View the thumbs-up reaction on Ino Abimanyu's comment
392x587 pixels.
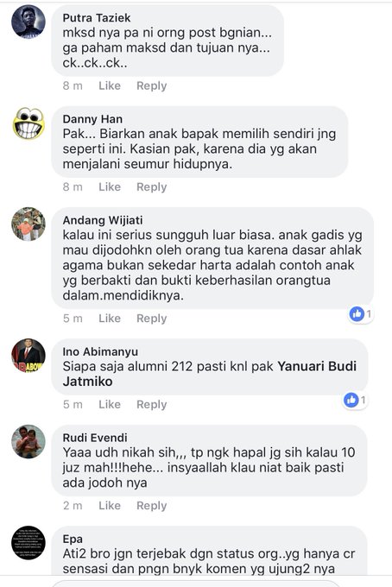(355, 401)
